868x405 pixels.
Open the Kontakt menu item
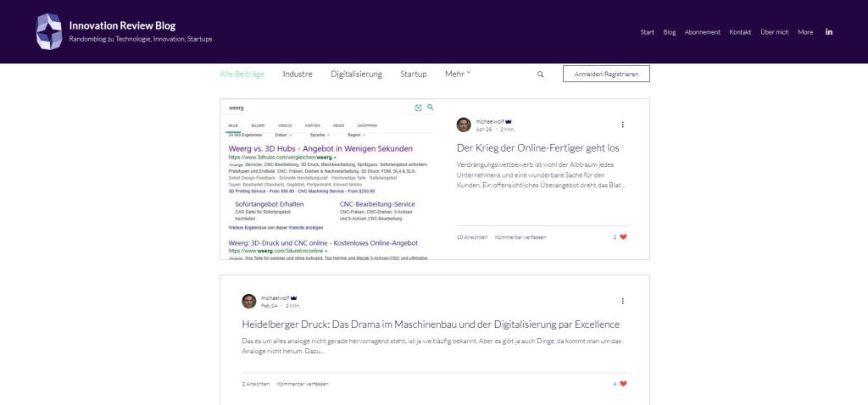(x=740, y=32)
